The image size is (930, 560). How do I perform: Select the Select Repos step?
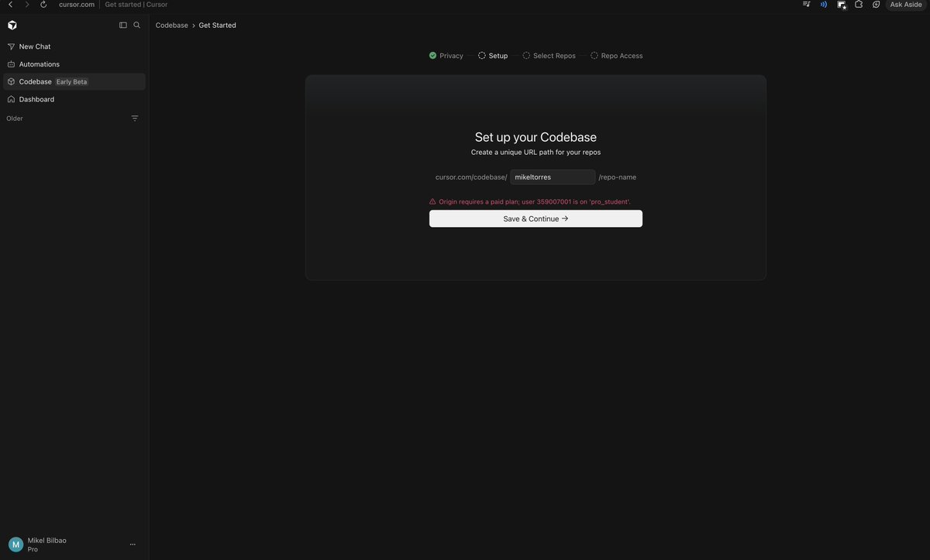point(549,56)
